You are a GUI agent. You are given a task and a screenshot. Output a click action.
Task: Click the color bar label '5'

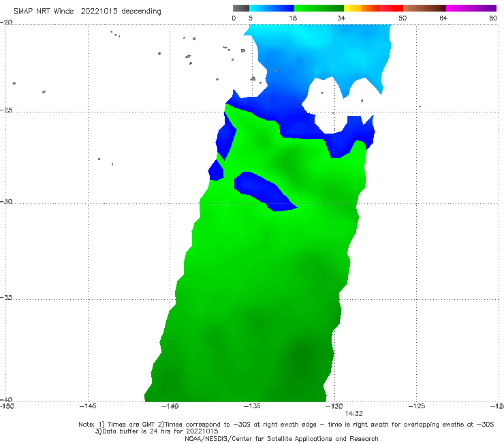[x=251, y=18]
